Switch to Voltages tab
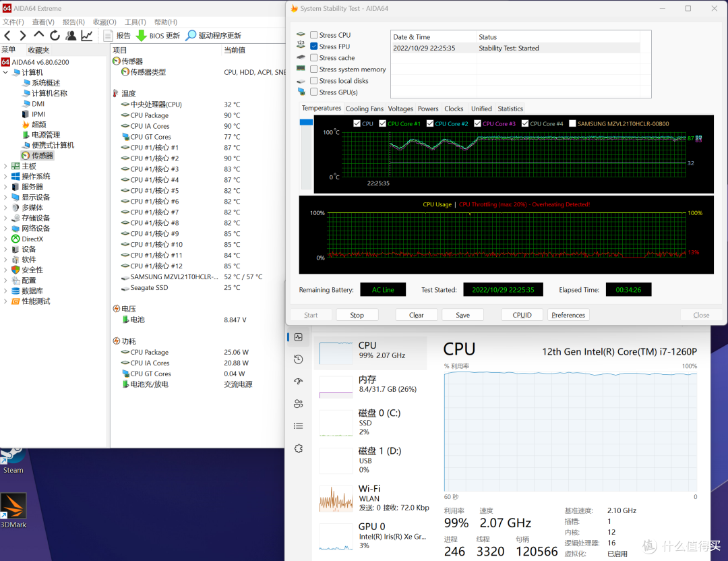The width and height of the screenshot is (728, 561). 400,109
